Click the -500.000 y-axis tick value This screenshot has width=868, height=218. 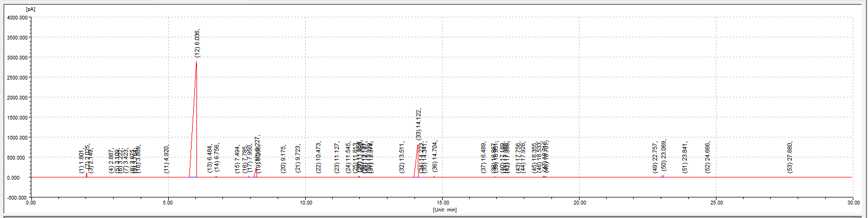click(x=17, y=197)
